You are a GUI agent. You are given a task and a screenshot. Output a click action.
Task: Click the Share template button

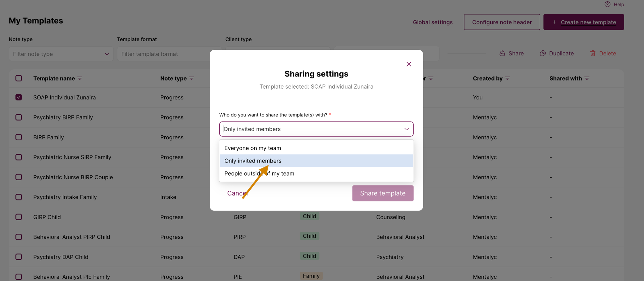pos(383,193)
